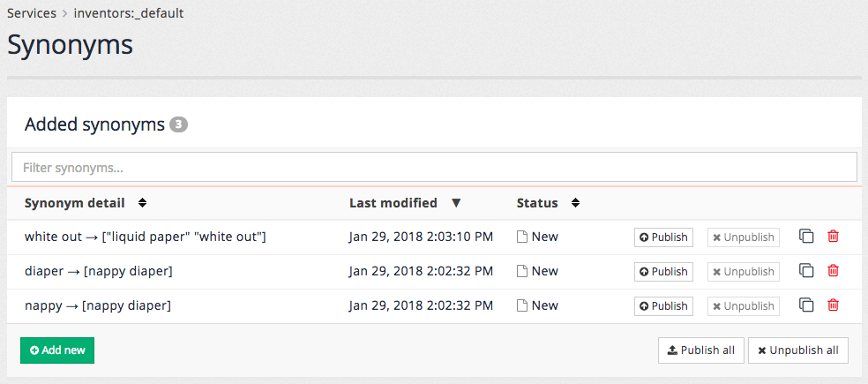
Task: Publish the white out synonym
Action: pyautogui.click(x=663, y=237)
